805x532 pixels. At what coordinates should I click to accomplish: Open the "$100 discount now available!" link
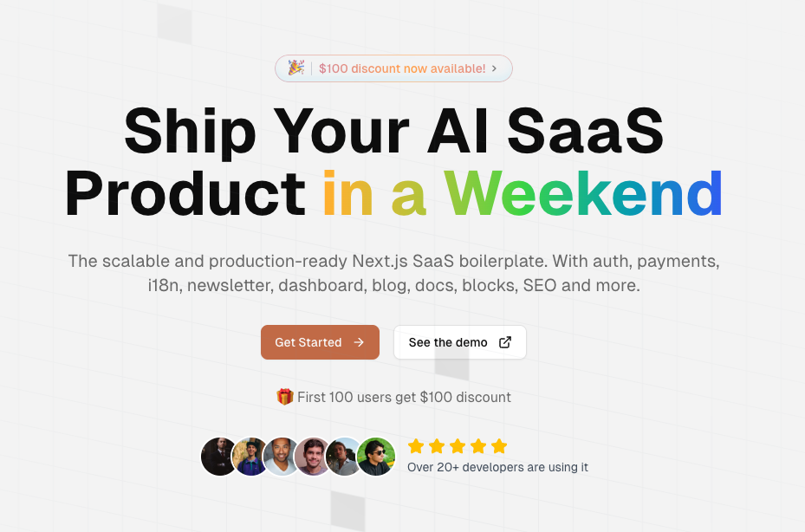[x=401, y=68]
